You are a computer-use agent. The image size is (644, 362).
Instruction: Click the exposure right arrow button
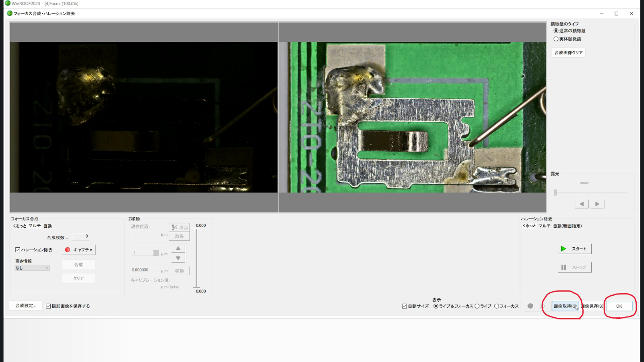tap(597, 204)
